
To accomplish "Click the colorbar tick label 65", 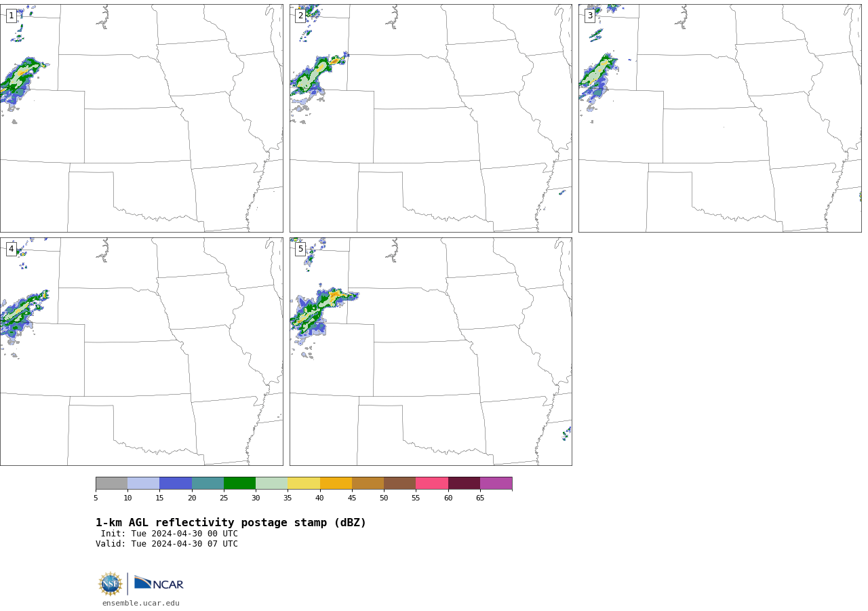I will point(480,498).
